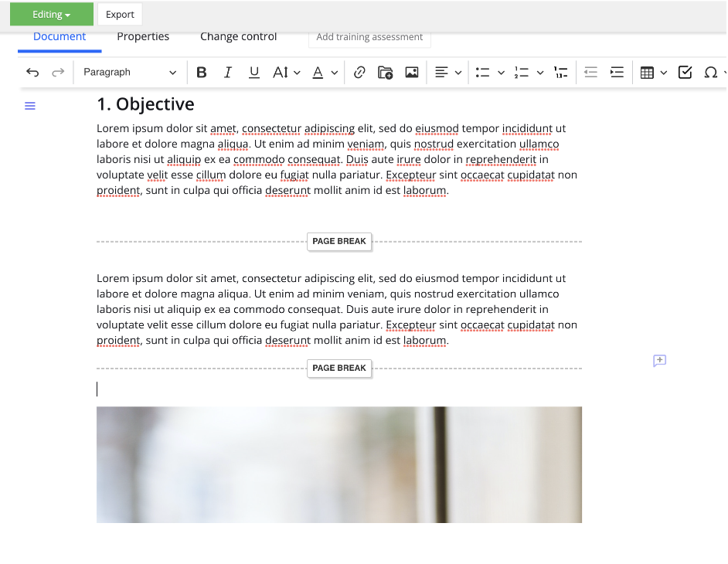Open the Change control tab
The height and width of the screenshot is (564, 728).
point(238,36)
